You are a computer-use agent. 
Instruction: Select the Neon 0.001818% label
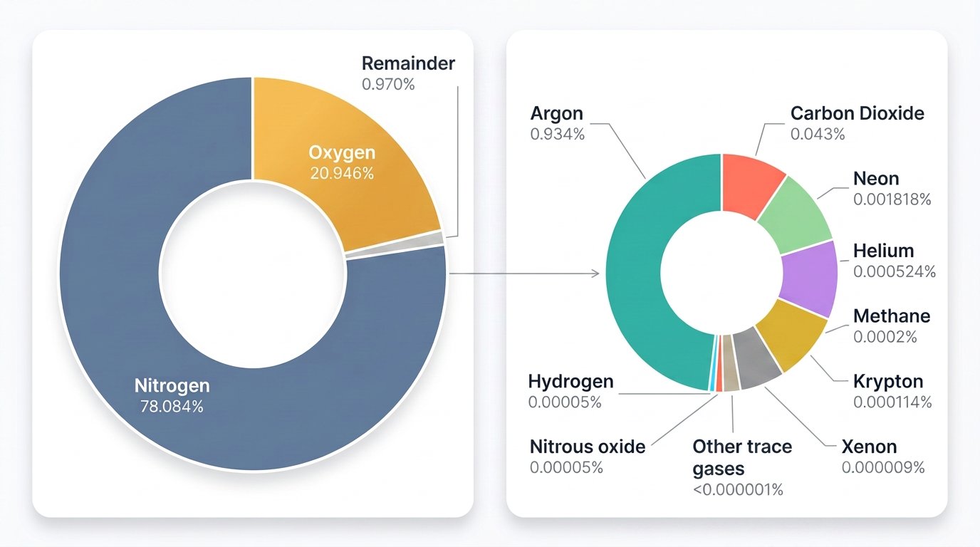click(892, 189)
